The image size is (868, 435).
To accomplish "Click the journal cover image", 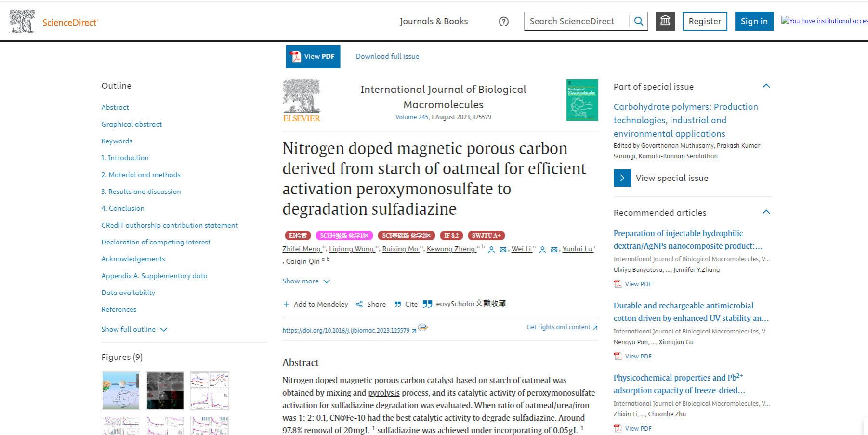I will point(582,100).
